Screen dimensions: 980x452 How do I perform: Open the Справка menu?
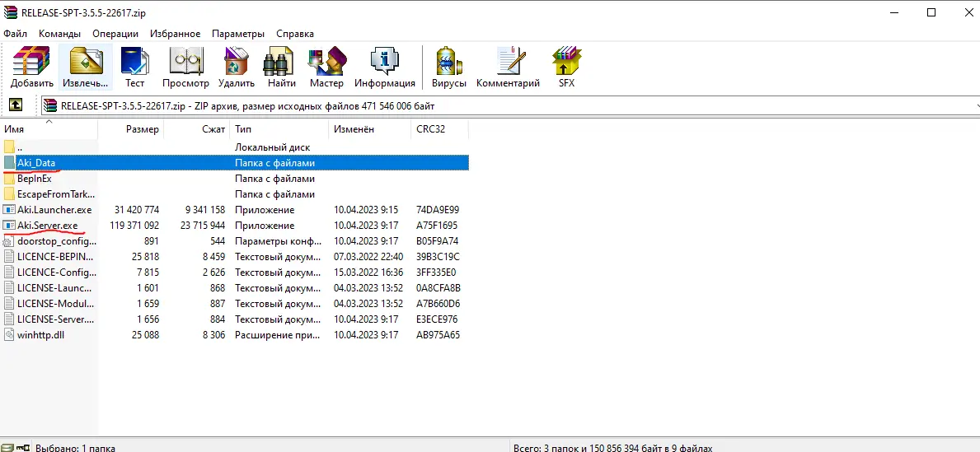pos(295,34)
